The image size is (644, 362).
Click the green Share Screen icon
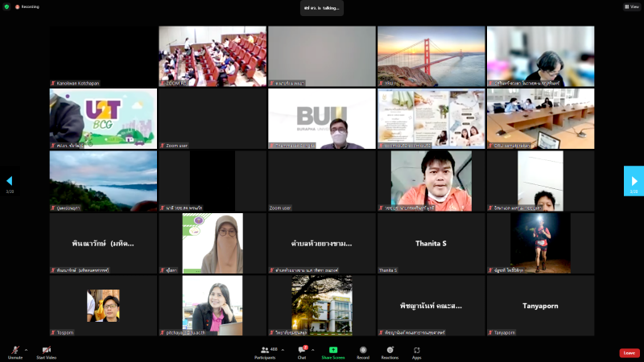[333, 351]
